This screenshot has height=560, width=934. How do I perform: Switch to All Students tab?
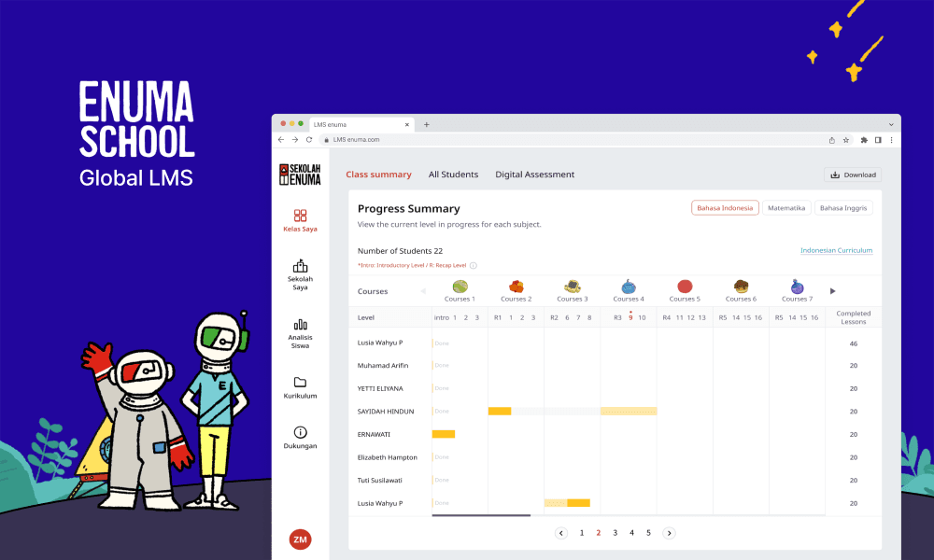pyautogui.click(x=453, y=175)
